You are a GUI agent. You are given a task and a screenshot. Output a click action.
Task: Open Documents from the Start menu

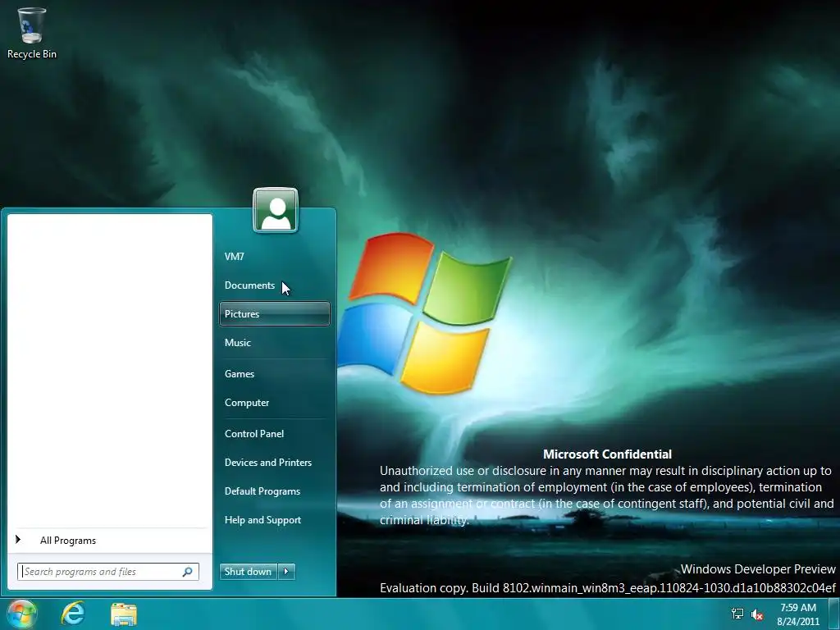point(274,285)
